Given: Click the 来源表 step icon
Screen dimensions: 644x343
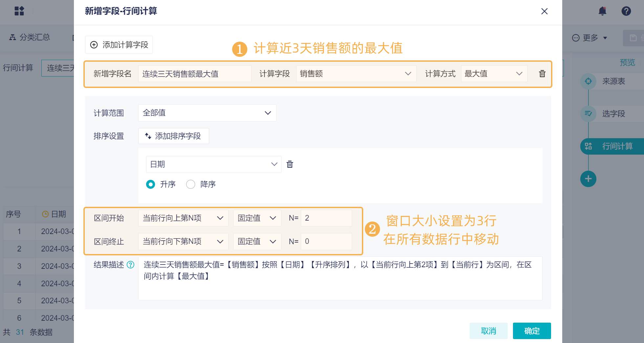Looking at the screenshot, I should (588, 81).
